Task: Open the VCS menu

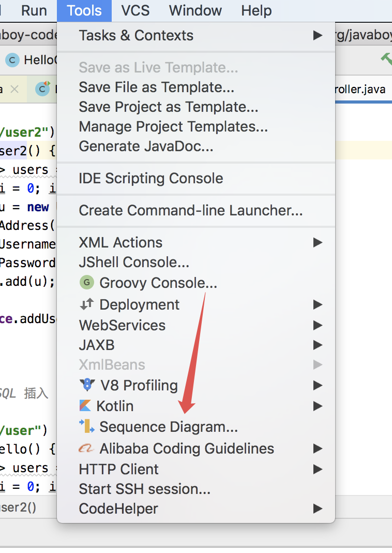Action: pyautogui.click(x=135, y=10)
